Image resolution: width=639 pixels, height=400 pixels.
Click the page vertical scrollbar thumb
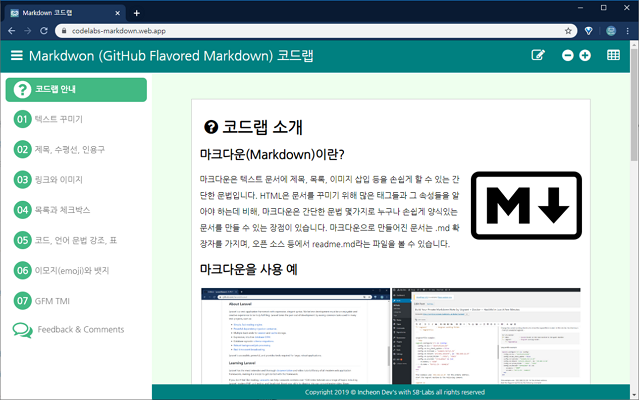tap(634, 106)
